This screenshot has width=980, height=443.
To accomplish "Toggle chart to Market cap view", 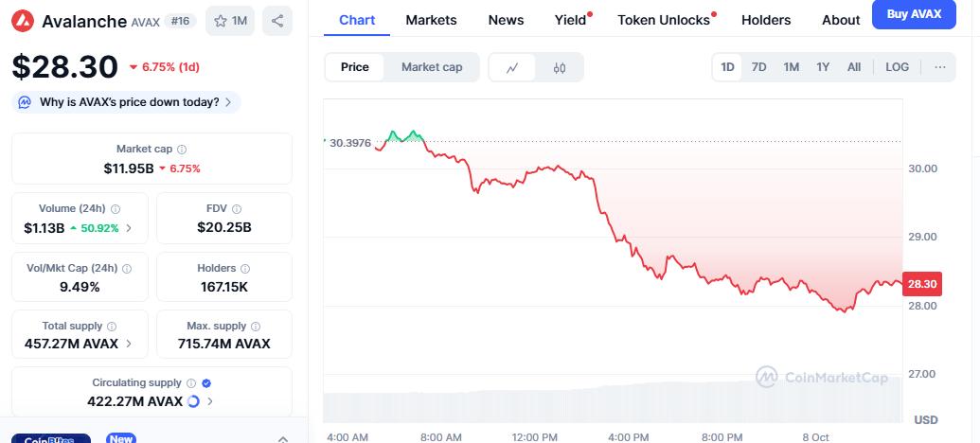I will point(432,67).
